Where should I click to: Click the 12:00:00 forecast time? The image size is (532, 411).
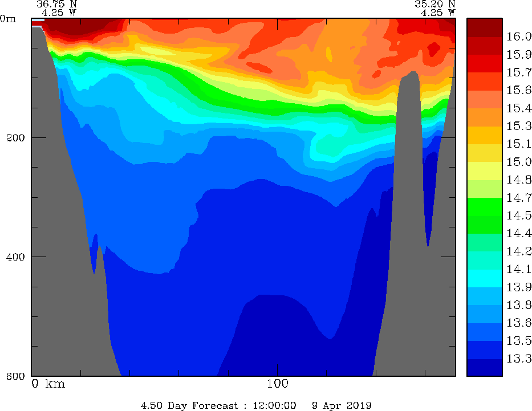point(274,405)
